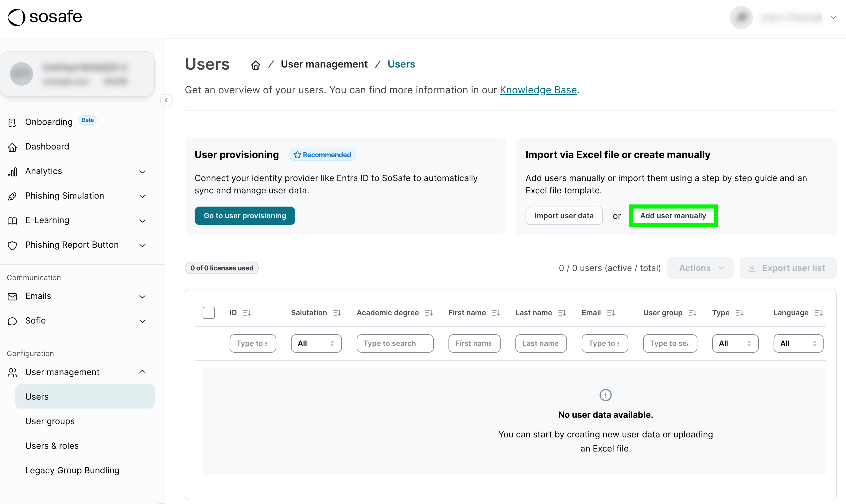Click the Language column sort icon

click(818, 313)
